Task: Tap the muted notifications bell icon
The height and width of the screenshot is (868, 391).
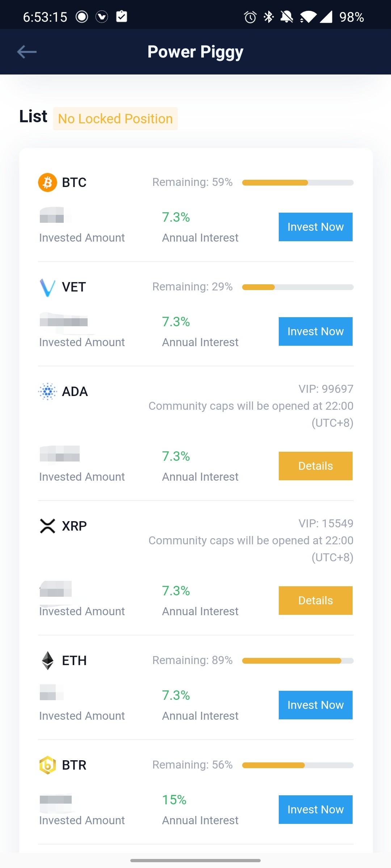Action: pyautogui.click(x=287, y=17)
